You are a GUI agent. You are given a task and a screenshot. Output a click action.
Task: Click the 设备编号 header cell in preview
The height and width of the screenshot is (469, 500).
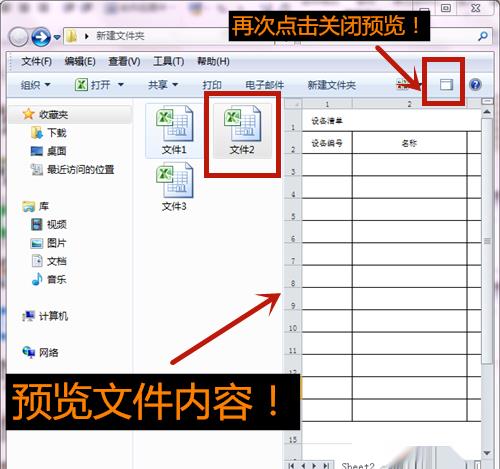point(327,143)
